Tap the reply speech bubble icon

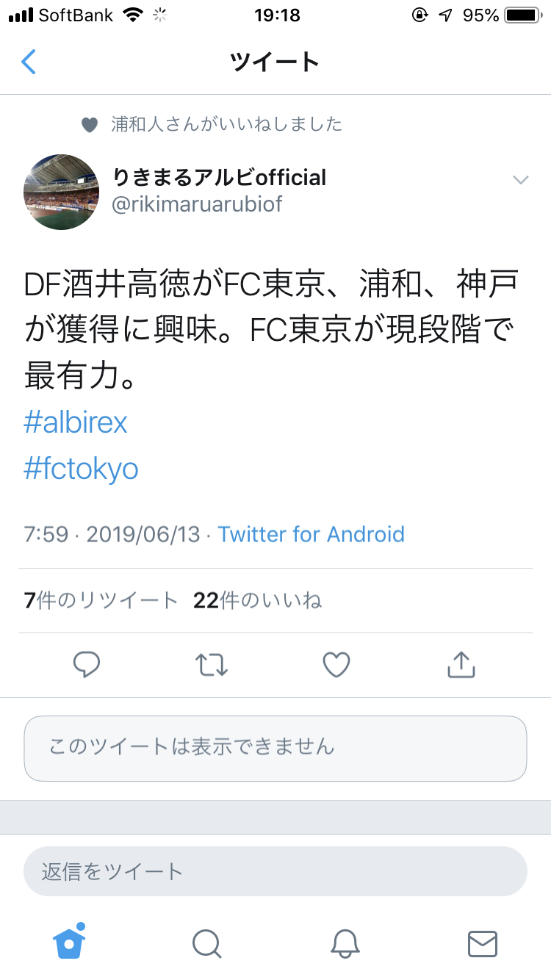pyautogui.click(x=87, y=665)
